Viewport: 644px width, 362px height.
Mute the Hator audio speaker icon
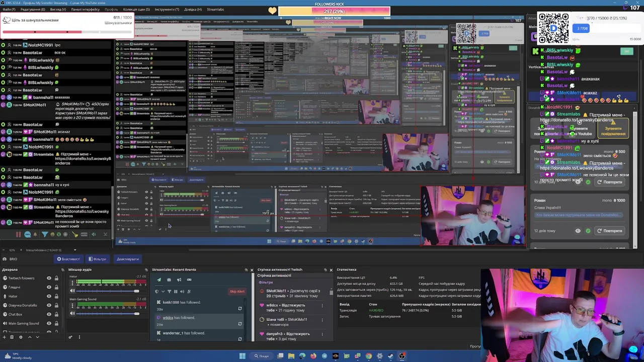[x=72, y=291]
